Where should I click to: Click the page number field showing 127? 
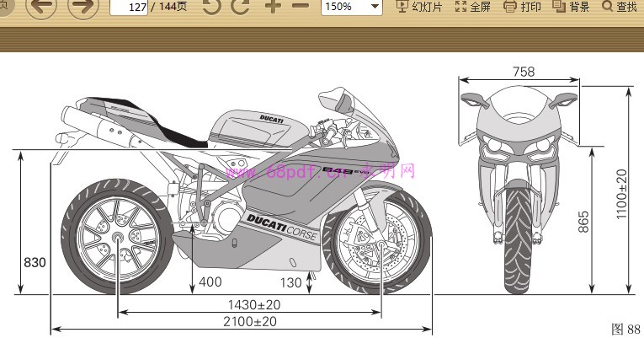tap(129, 7)
